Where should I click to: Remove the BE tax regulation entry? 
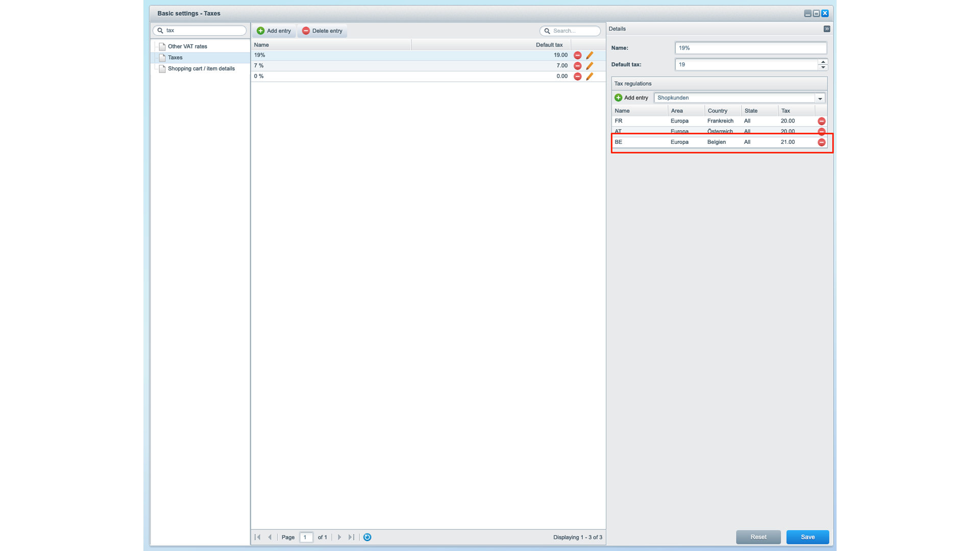821,142
